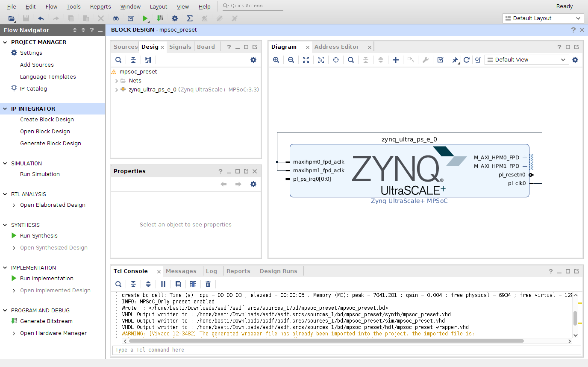Expand the Nets tree node
The height and width of the screenshot is (367, 588).
[117, 81]
